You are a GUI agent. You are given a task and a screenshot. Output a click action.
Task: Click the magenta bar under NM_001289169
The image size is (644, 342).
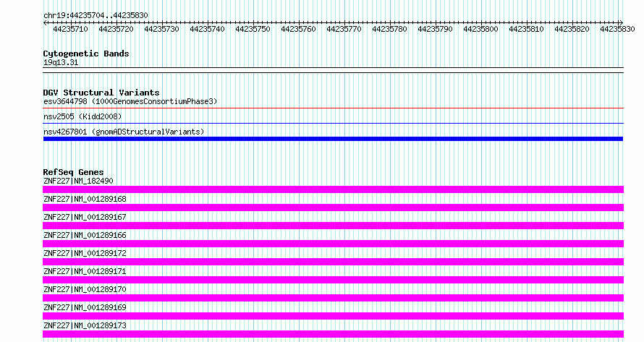[x=333, y=316]
